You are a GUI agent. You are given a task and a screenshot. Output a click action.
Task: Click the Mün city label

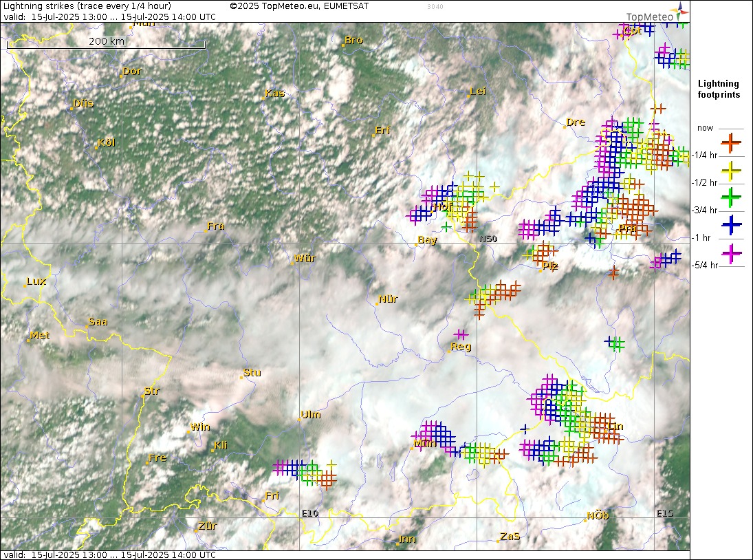click(424, 443)
